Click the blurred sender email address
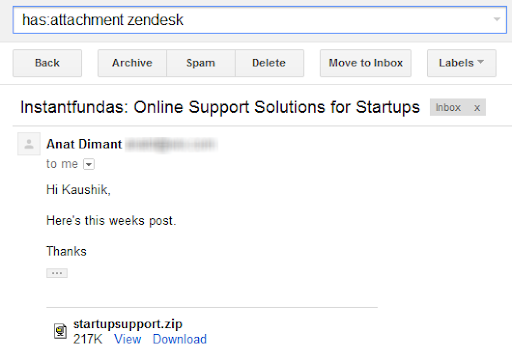Image resolution: width=512 pixels, height=360 pixels. point(171,145)
